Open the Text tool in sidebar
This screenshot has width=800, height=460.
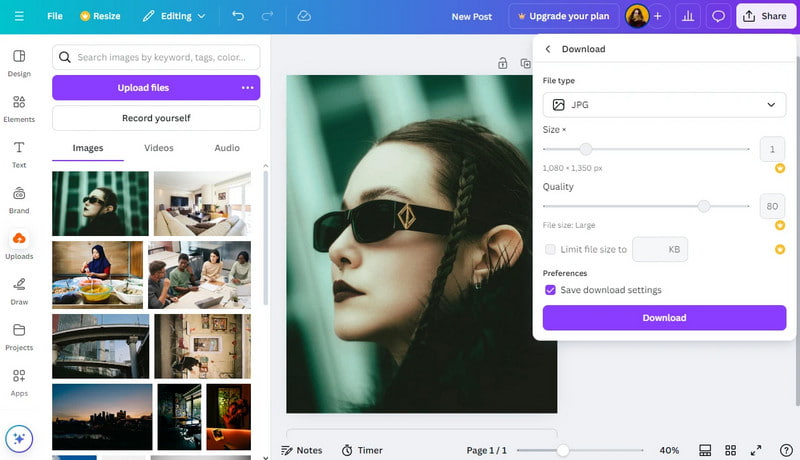click(19, 153)
